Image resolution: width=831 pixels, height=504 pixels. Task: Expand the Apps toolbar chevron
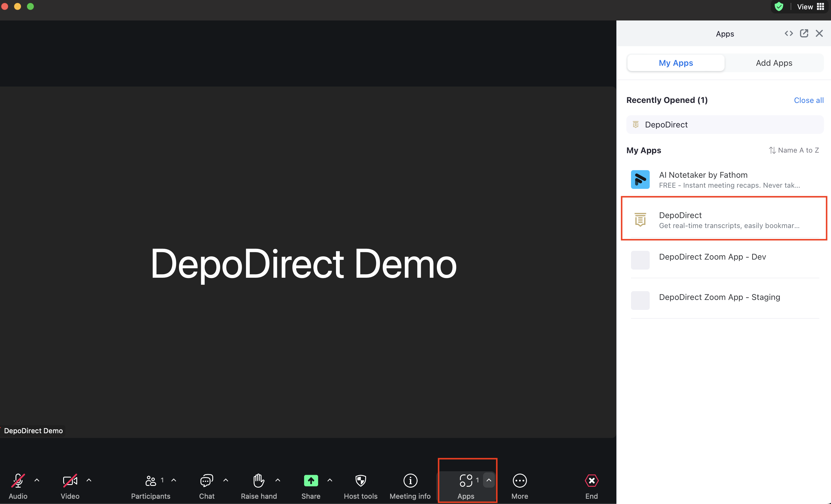[x=489, y=480]
